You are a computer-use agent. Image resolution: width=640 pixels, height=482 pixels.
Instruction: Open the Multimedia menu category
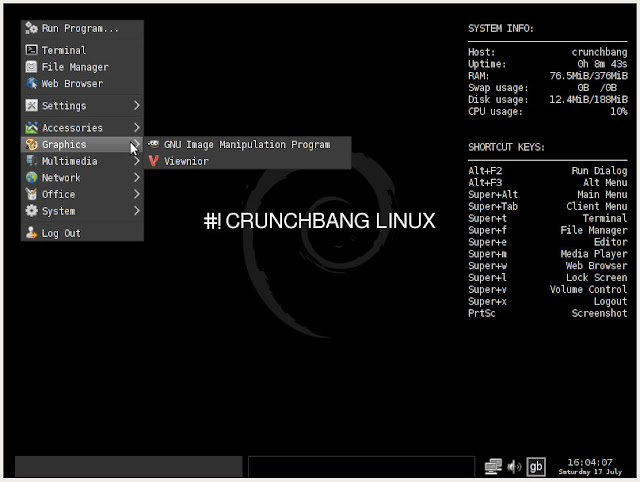pyautogui.click(x=82, y=161)
